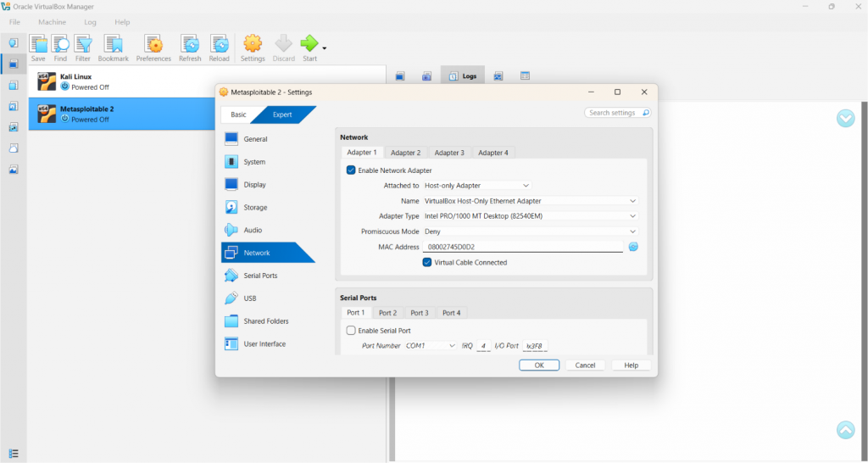This screenshot has height=463, width=868.
Task: Click the MAC Address input field
Action: tap(523, 247)
